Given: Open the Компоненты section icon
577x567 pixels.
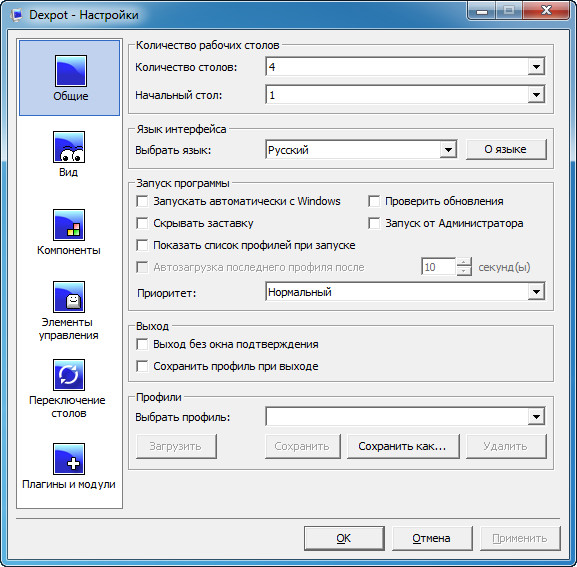Looking at the screenshot, I should pos(69,225).
